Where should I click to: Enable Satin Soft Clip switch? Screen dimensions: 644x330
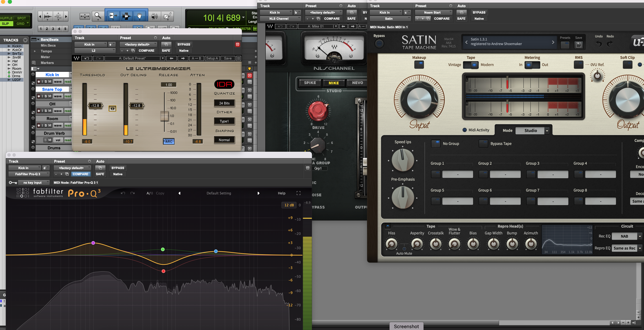[627, 65]
